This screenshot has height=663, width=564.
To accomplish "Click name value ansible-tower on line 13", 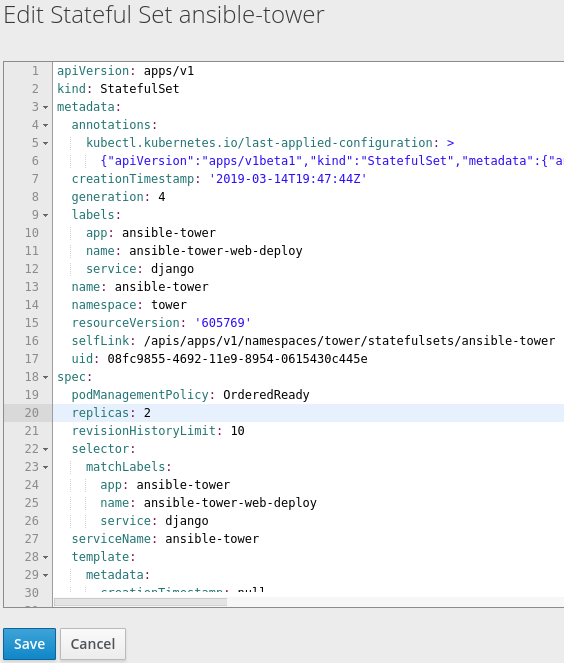I will pos(162,287).
